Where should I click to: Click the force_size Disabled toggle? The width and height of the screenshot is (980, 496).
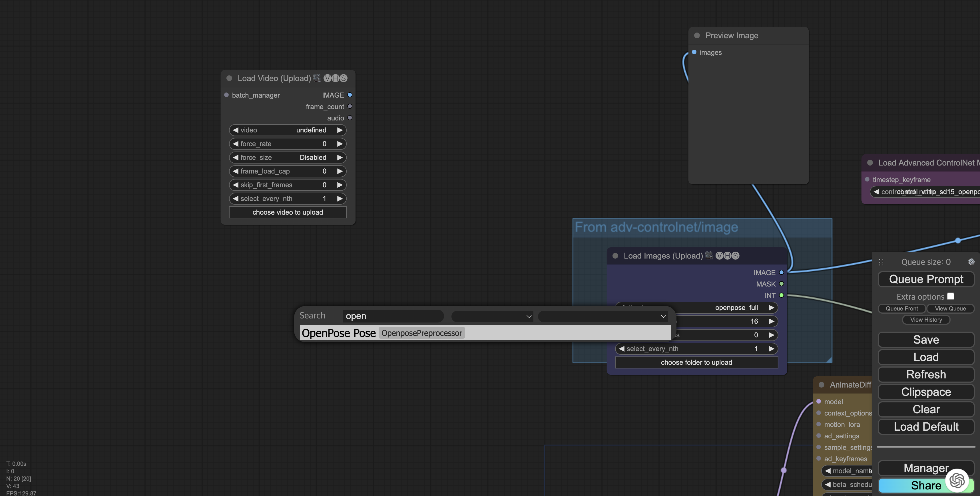288,157
